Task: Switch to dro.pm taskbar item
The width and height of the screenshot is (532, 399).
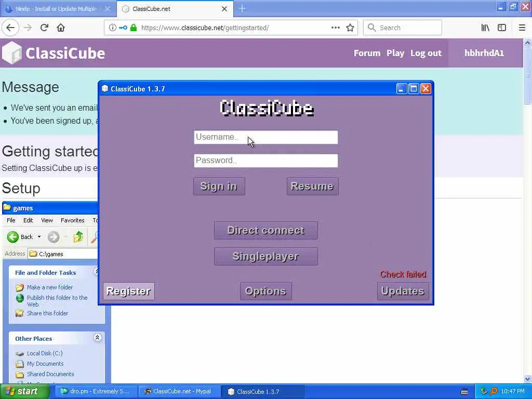Action: (96, 391)
